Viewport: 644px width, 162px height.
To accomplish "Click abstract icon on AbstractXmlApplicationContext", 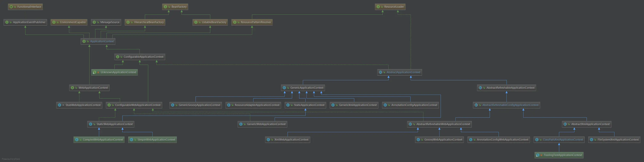I will 565,124.
